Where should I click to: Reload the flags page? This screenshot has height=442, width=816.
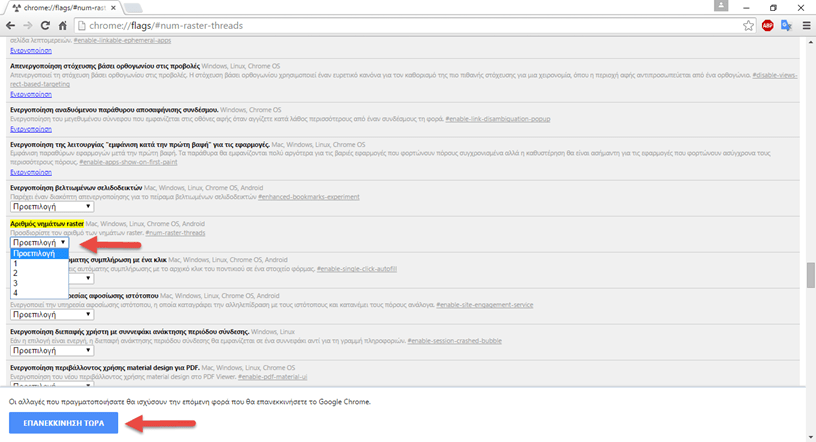45,26
